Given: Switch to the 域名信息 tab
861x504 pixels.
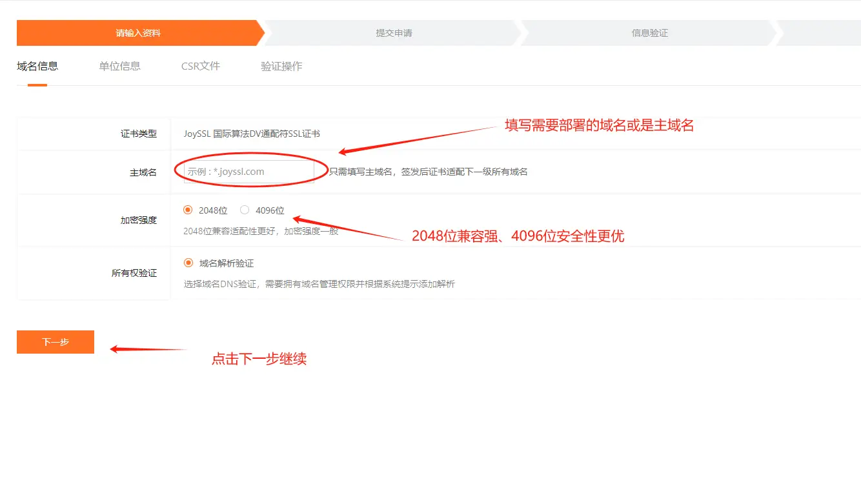Looking at the screenshot, I should (37, 66).
